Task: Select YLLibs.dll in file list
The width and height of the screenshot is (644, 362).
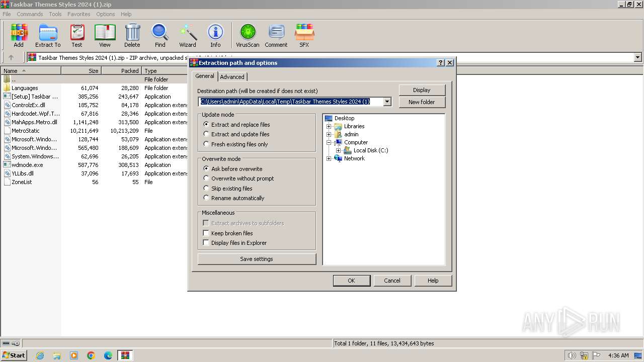Action: point(23,173)
